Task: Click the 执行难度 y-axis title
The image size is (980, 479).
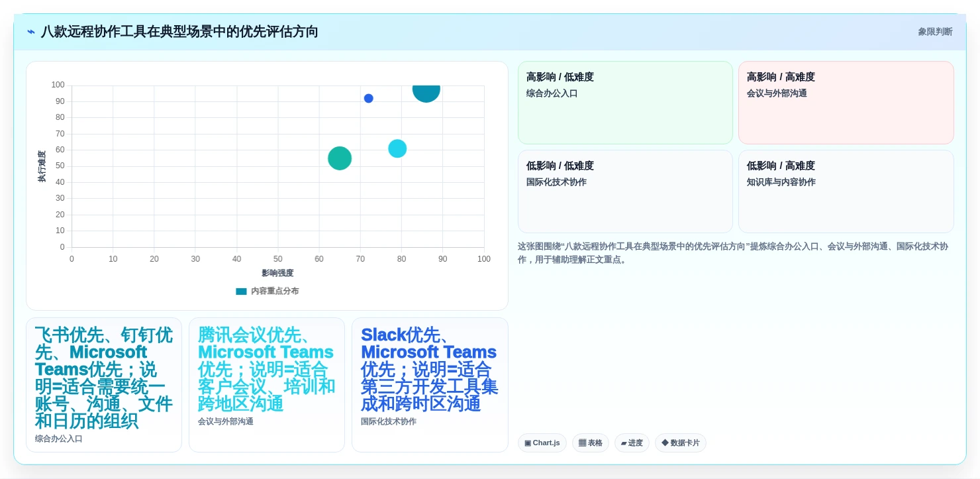Action: pyautogui.click(x=42, y=166)
